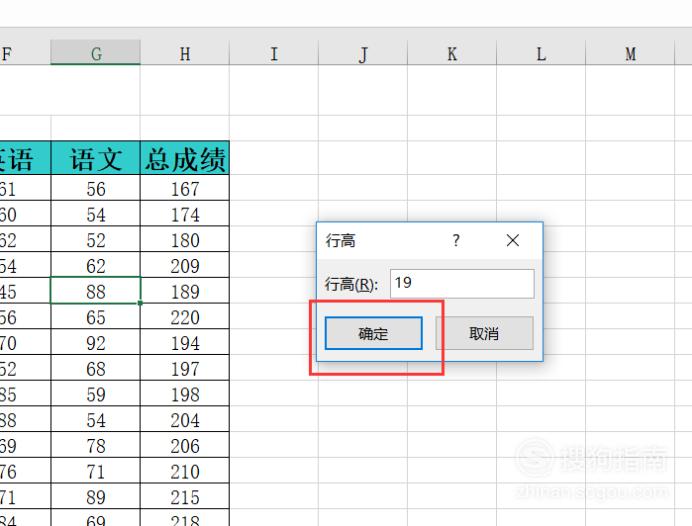The image size is (692, 526).
Task: Select the 语文 cell with value 68
Action: coord(96,368)
